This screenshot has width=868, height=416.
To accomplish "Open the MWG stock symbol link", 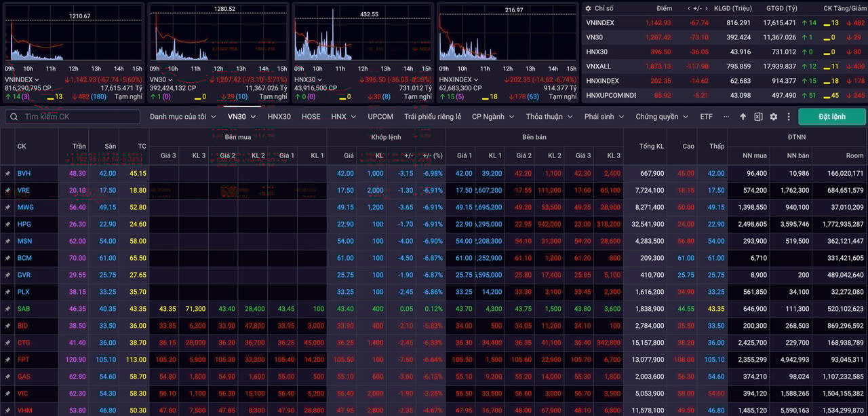I will point(25,208).
